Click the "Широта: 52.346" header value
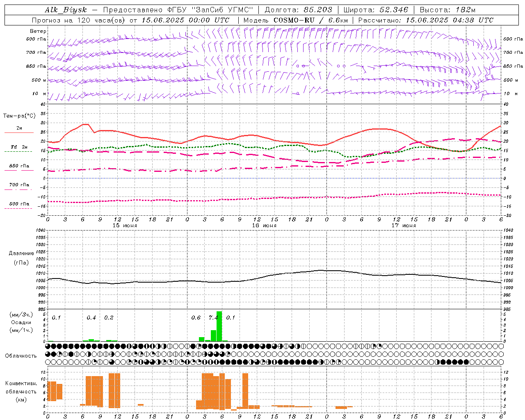525x420 pixels. click(x=376, y=10)
